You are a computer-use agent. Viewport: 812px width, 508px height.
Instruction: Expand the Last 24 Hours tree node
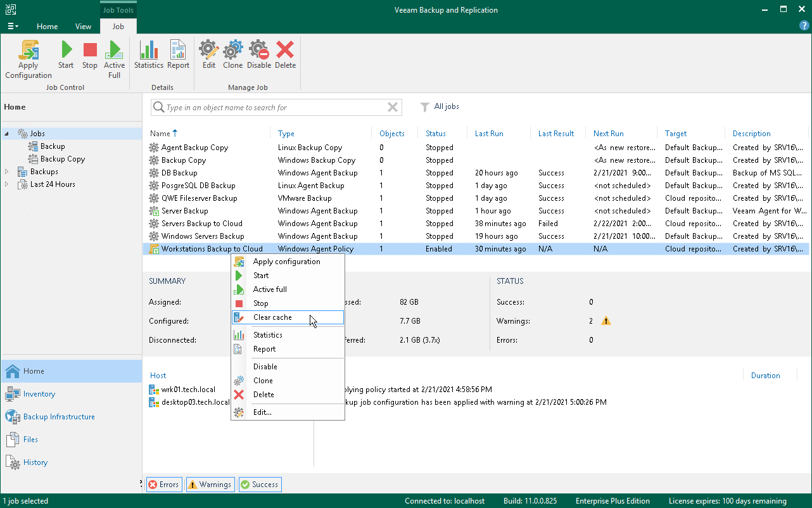[7, 184]
